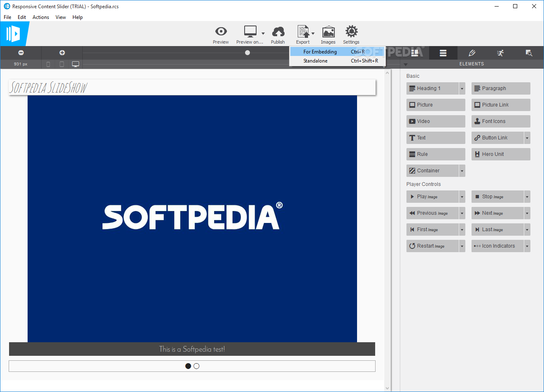Add a Video element
This screenshot has width=544, height=392.
(436, 121)
